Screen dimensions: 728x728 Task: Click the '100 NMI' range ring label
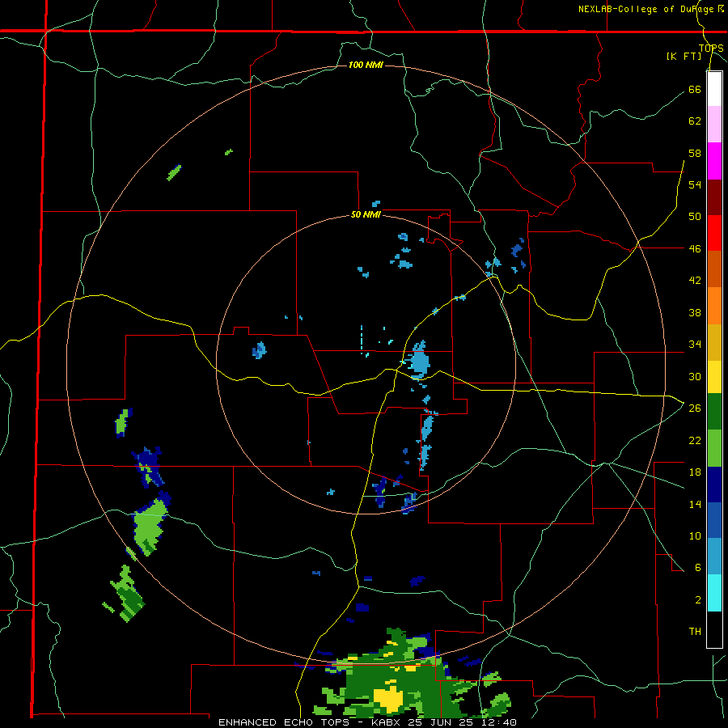tap(366, 65)
